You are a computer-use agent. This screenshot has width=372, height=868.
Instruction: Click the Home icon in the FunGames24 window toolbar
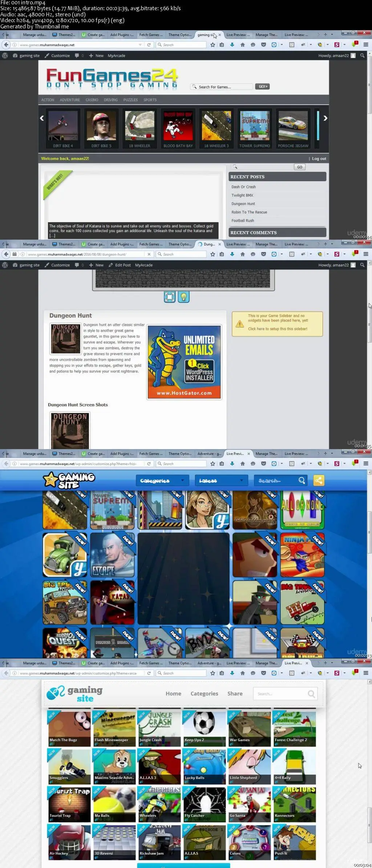(x=242, y=45)
